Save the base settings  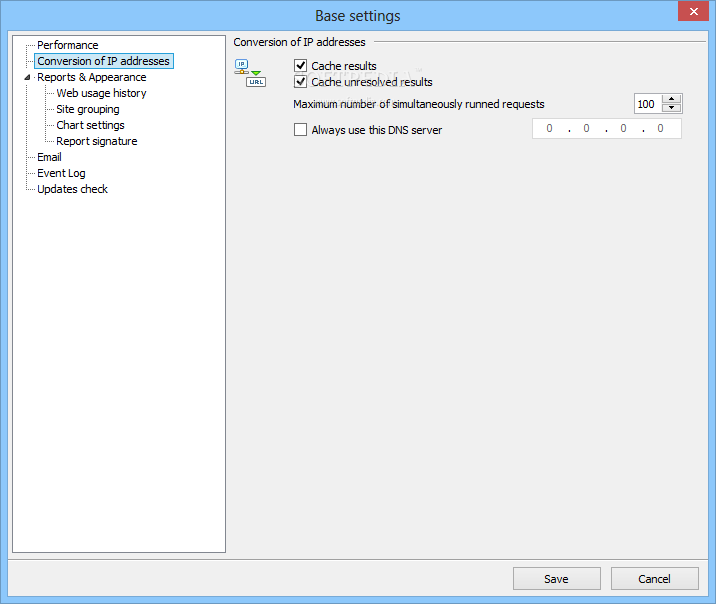point(557,579)
